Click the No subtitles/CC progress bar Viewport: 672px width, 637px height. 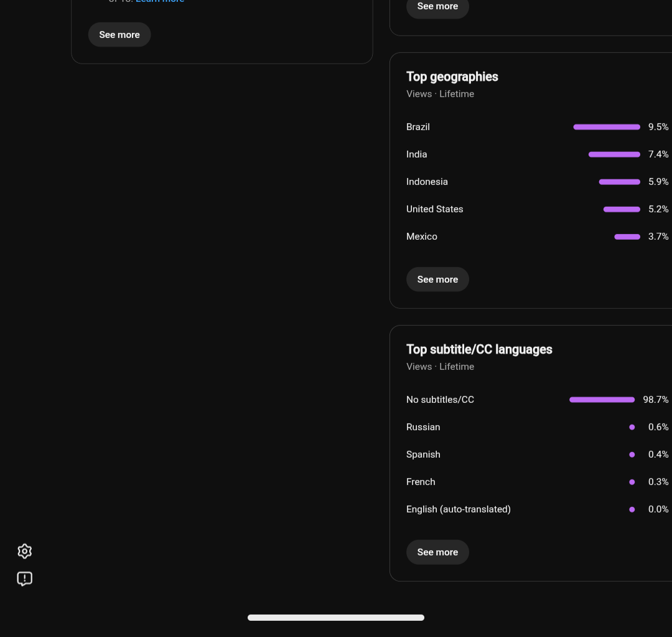pos(602,400)
